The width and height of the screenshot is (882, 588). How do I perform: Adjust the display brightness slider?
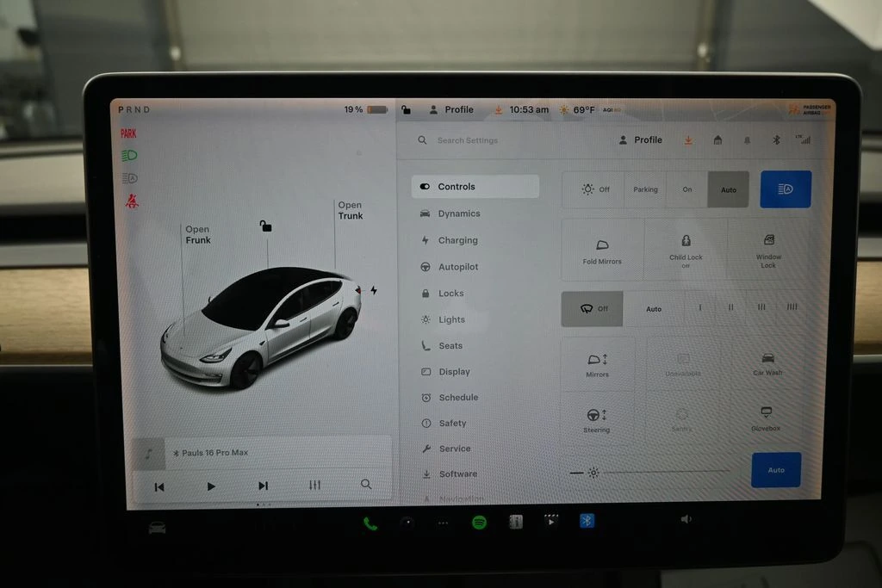pyautogui.click(x=663, y=472)
